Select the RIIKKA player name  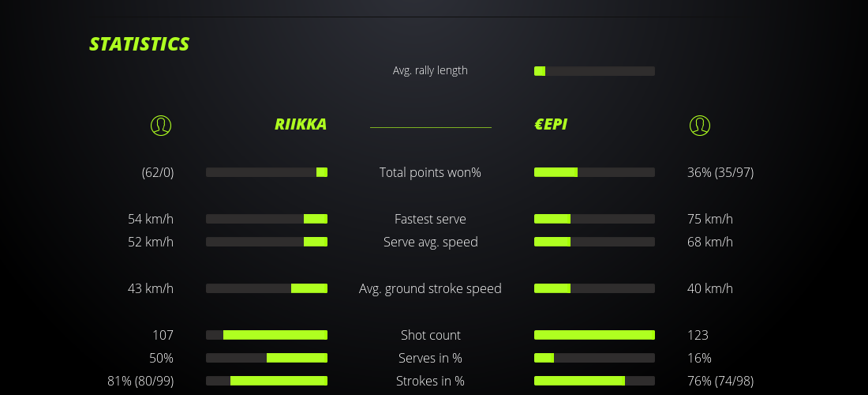tap(300, 124)
